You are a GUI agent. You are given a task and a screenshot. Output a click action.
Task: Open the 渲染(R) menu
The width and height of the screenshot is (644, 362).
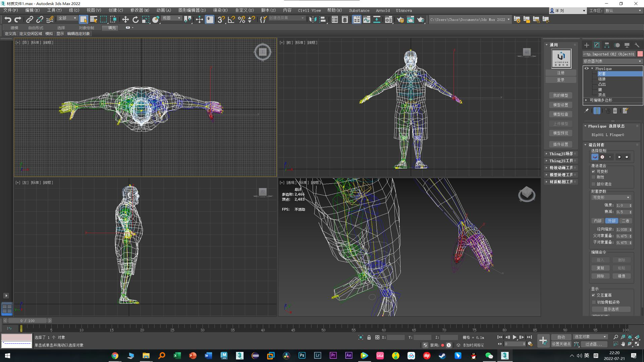(220, 10)
